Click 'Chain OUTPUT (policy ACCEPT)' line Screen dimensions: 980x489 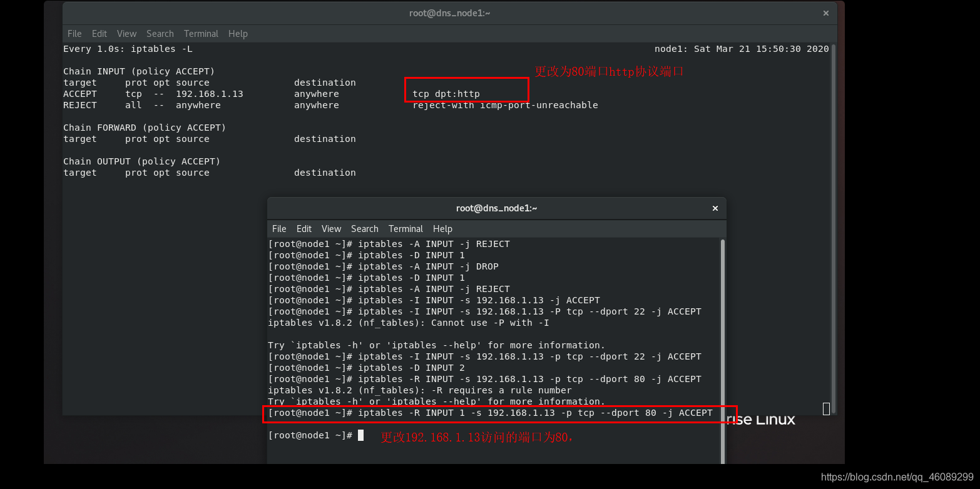(x=141, y=161)
